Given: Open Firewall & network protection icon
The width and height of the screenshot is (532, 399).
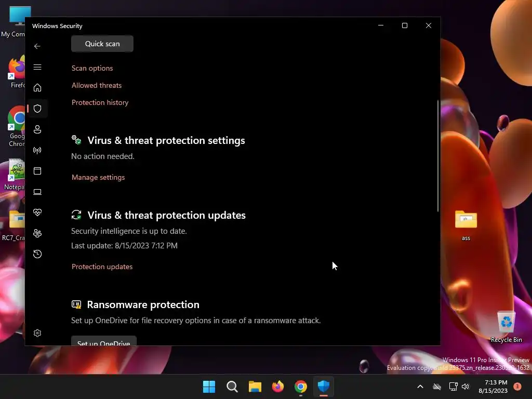Looking at the screenshot, I should pos(37,150).
